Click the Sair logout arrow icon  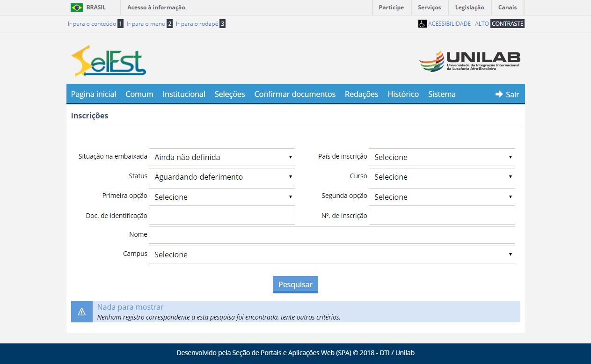click(x=499, y=94)
